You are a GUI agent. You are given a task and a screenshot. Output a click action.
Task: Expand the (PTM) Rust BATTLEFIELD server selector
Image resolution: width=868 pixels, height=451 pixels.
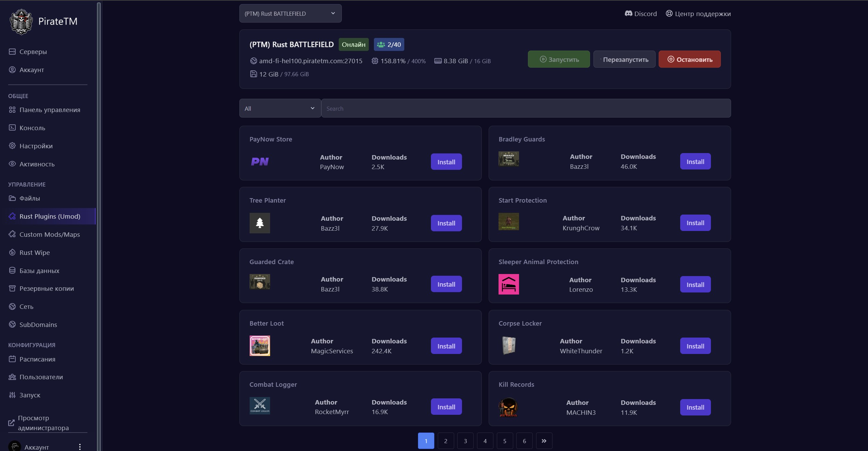tap(290, 14)
